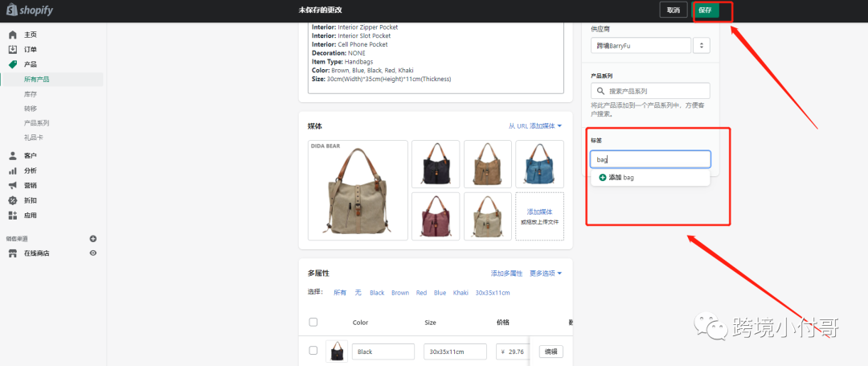868x366 pixels.
Task: Open 转移 transfers page
Action: tap(31, 109)
